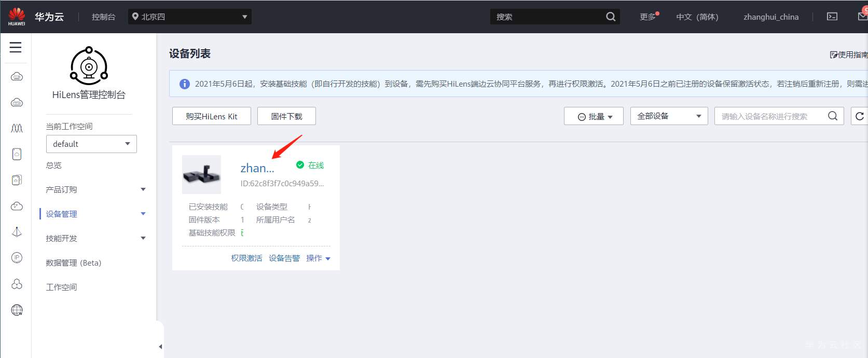868x358 pixels.
Task: Click the device search magnifier icon
Action: tap(833, 116)
